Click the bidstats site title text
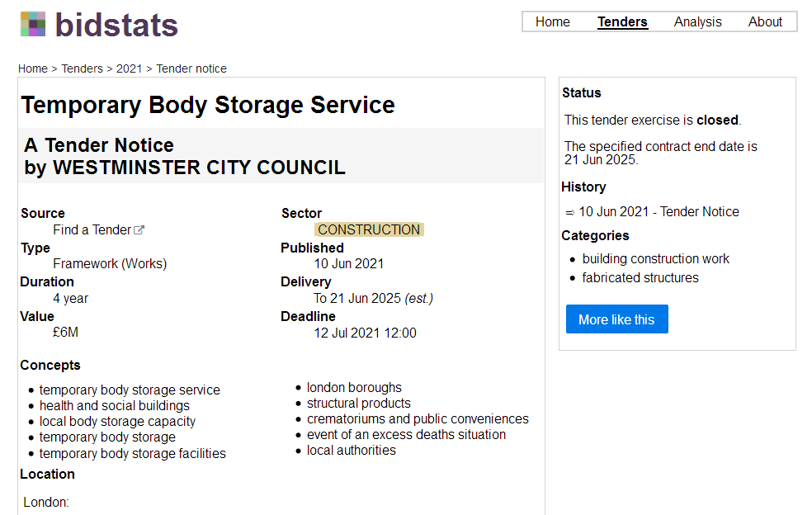812x515 pixels. coord(116,25)
